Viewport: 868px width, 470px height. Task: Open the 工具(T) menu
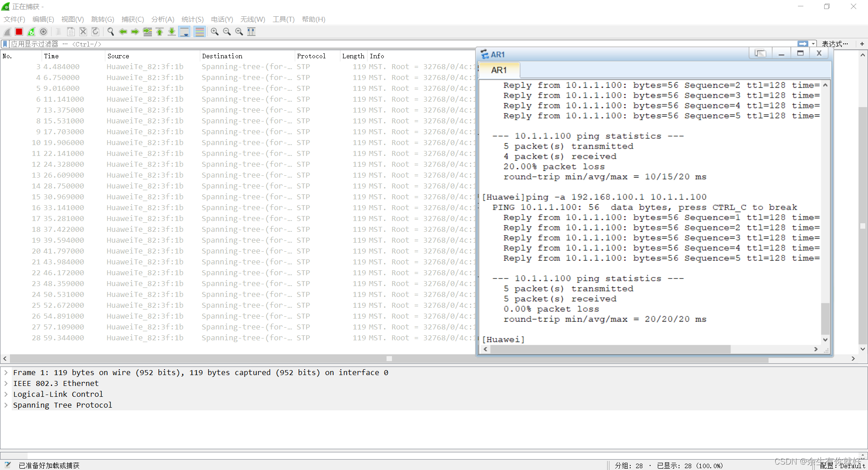point(283,19)
